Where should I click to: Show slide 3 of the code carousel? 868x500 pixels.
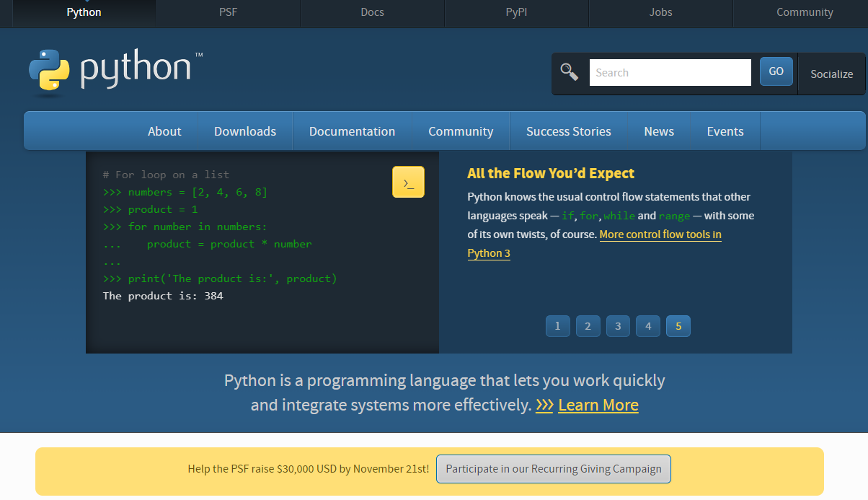click(618, 326)
